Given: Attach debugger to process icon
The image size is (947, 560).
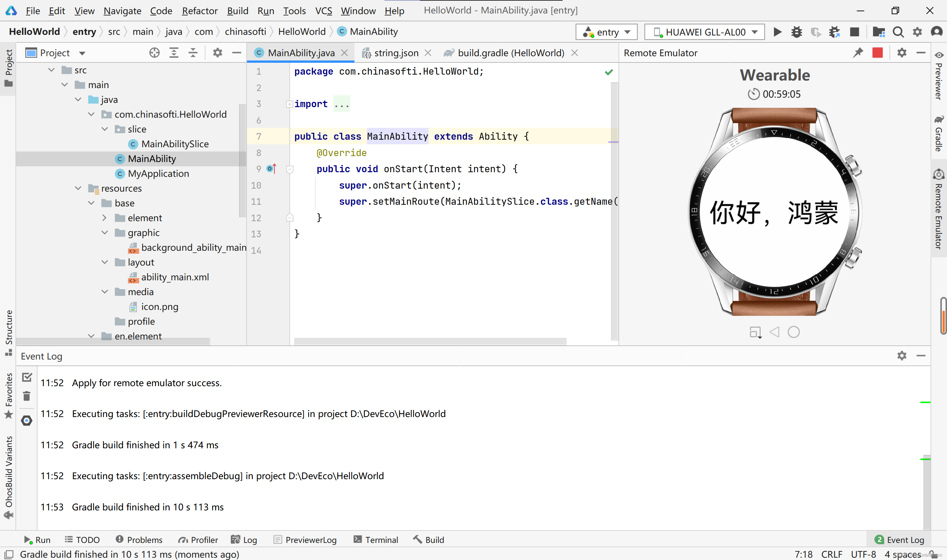Looking at the screenshot, I should click(x=835, y=32).
